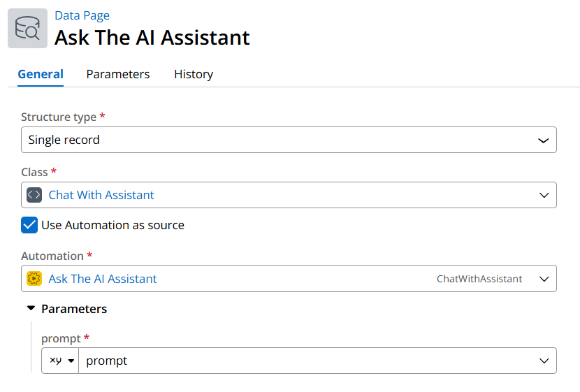
Task: Click the Chat With Assistant class icon
Action: pyautogui.click(x=34, y=195)
